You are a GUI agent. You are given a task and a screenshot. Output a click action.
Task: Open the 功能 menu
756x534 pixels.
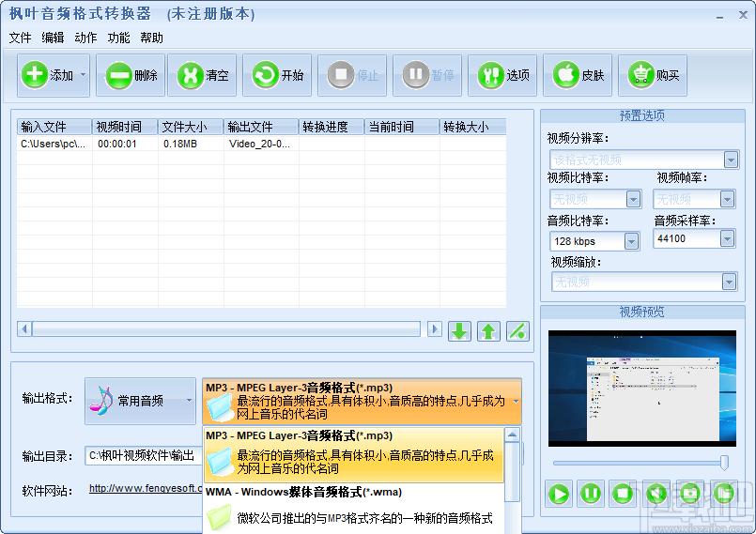click(x=118, y=38)
